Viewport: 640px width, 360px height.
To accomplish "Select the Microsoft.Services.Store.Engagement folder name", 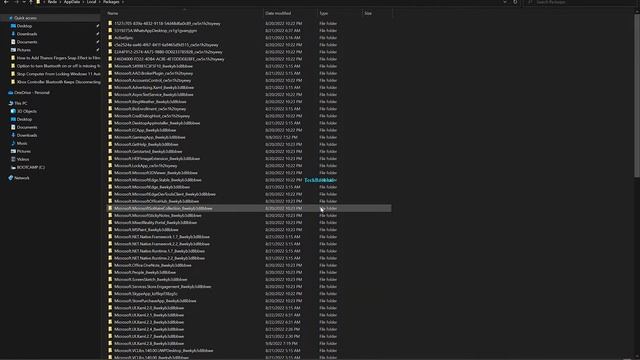I will (x=162, y=287).
